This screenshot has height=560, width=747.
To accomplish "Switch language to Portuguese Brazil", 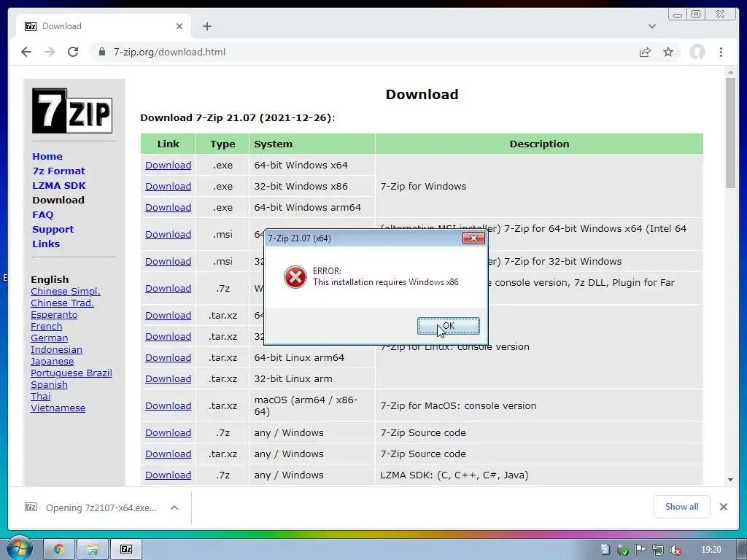I will coord(71,373).
